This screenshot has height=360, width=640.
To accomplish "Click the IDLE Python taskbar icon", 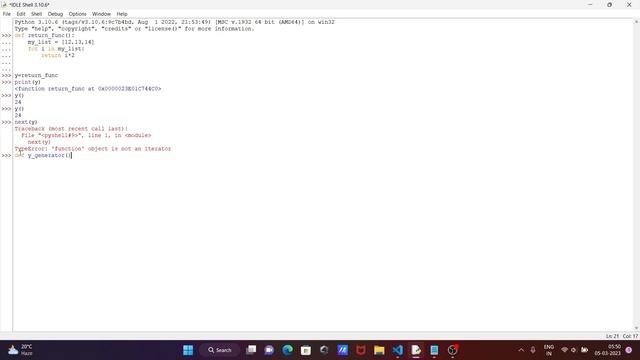I will click(x=416, y=350).
